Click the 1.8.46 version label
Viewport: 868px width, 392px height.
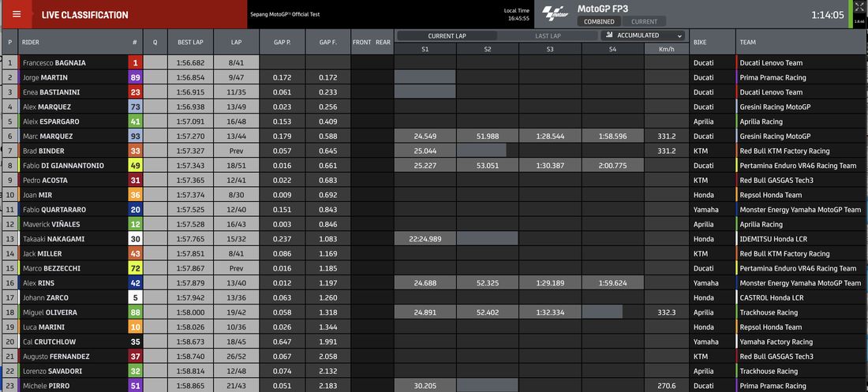tap(859, 21)
